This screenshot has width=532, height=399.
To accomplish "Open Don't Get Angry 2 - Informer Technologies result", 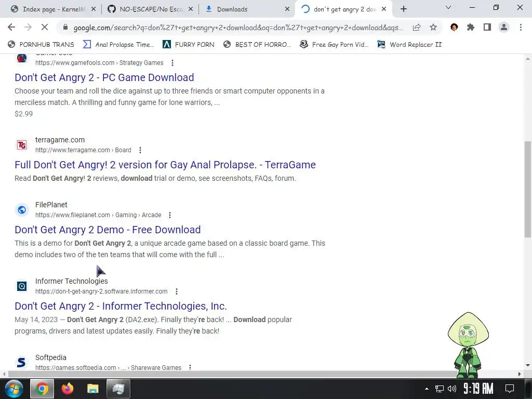I will pyautogui.click(x=121, y=306).
